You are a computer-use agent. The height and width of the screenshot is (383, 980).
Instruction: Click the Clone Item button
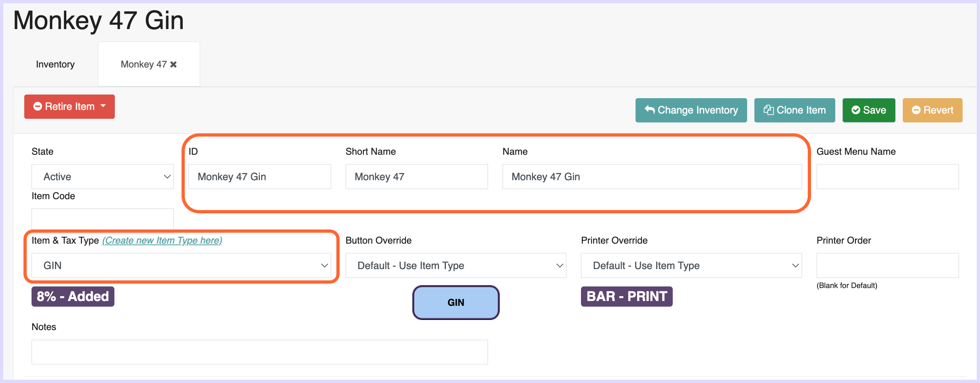[x=794, y=110]
